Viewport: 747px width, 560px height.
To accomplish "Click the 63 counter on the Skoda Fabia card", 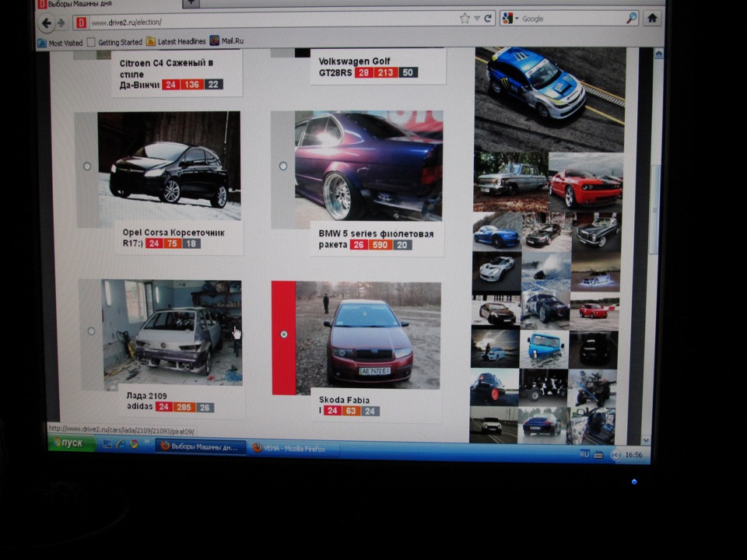I will (351, 411).
